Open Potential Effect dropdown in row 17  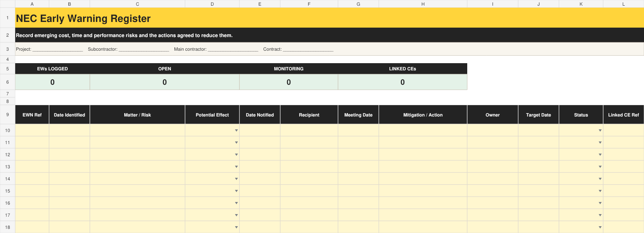(x=236, y=215)
